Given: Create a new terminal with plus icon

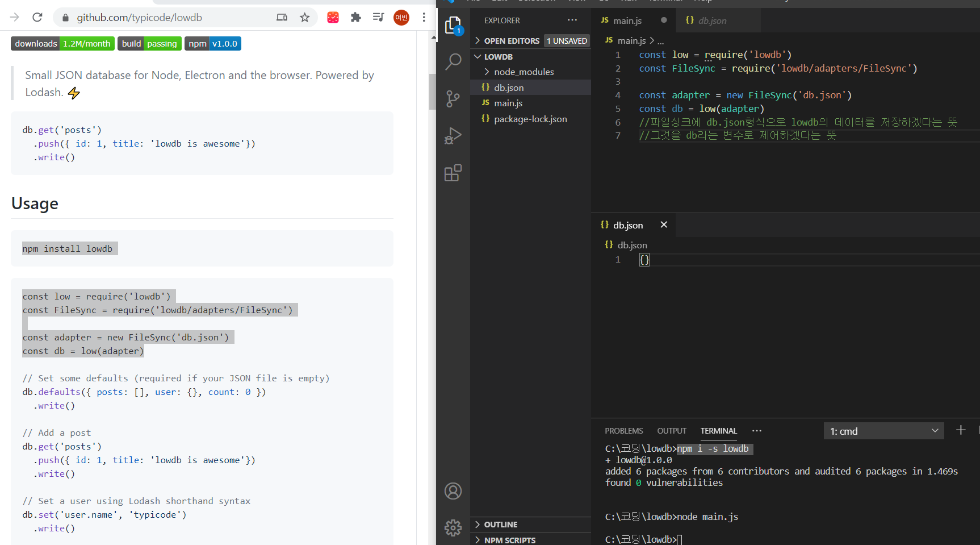Looking at the screenshot, I should click(961, 430).
